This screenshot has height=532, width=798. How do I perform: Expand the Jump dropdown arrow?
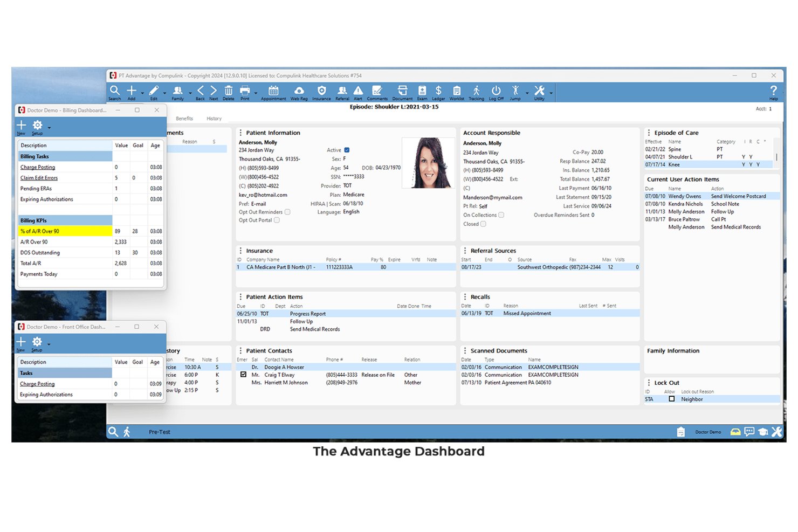[x=527, y=93]
